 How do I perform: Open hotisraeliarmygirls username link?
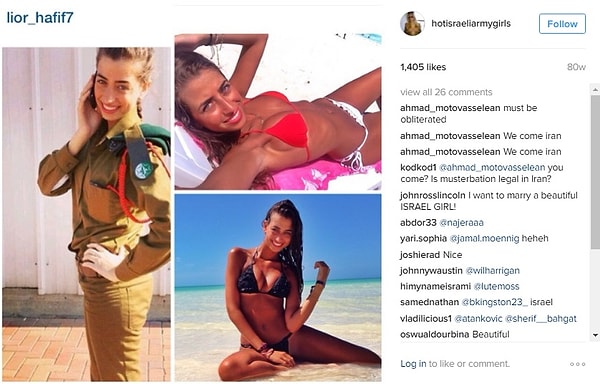point(471,24)
